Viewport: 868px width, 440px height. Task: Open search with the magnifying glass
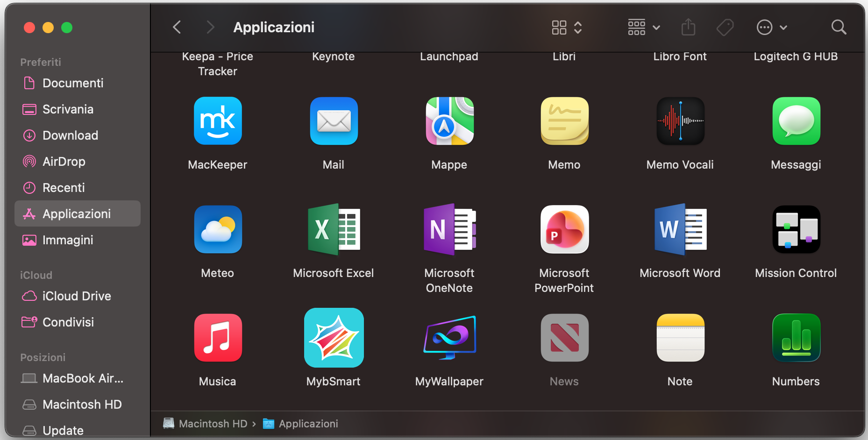839,27
